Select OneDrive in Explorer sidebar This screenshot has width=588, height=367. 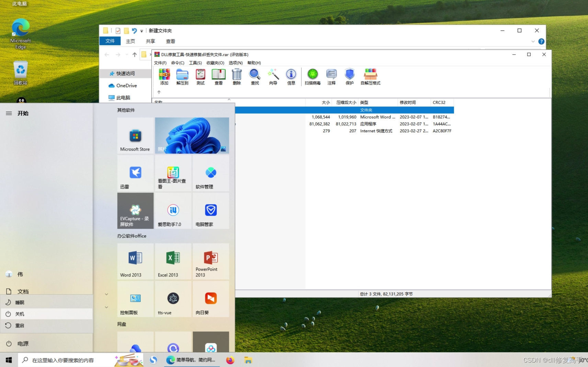125,86
